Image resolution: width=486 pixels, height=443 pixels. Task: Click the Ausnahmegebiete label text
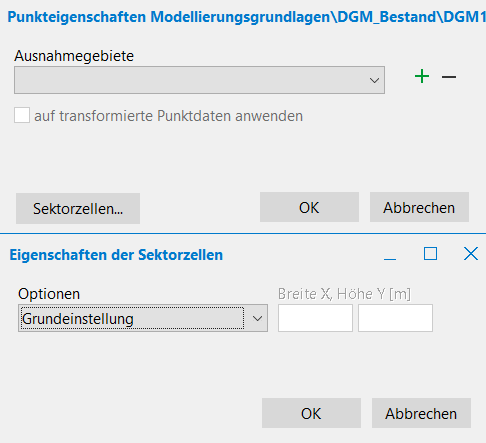coord(74,56)
